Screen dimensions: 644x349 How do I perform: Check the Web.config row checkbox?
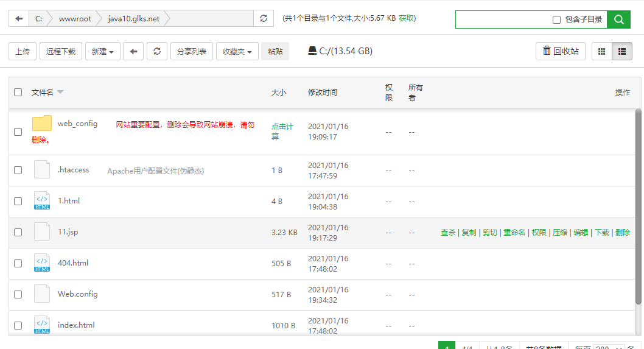[18, 294]
